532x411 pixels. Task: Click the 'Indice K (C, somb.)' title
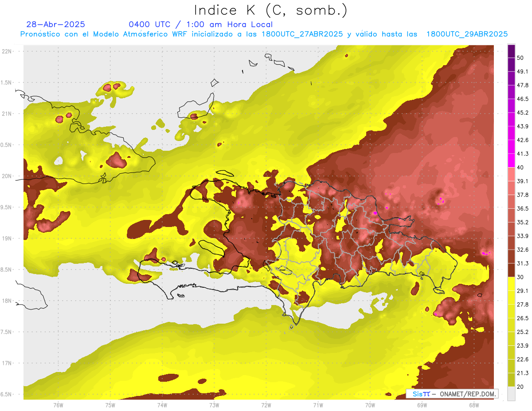click(x=271, y=10)
